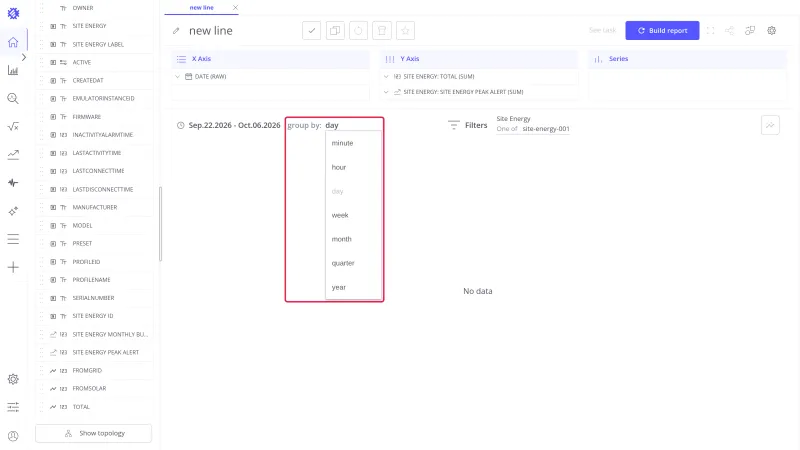This screenshot has width=800, height=450.
Task: Click the app logo icon
Action: 13,13
